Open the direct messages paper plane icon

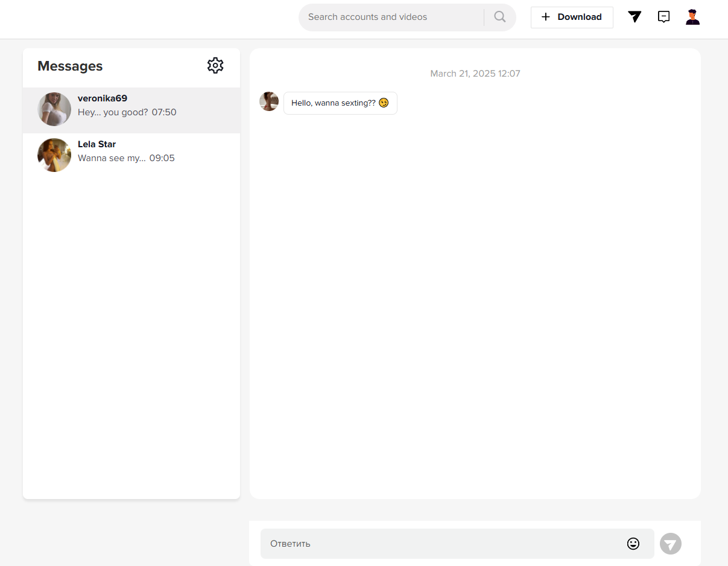[x=635, y=17]
